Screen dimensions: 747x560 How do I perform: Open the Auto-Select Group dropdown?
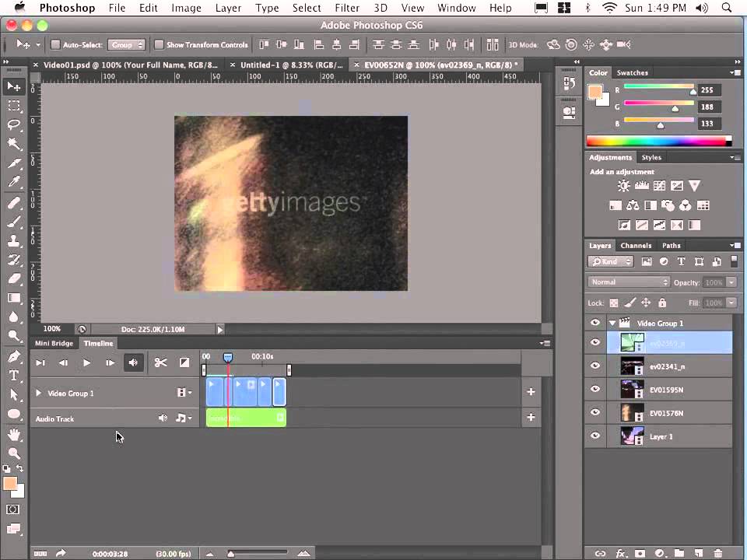click(126, 45)
